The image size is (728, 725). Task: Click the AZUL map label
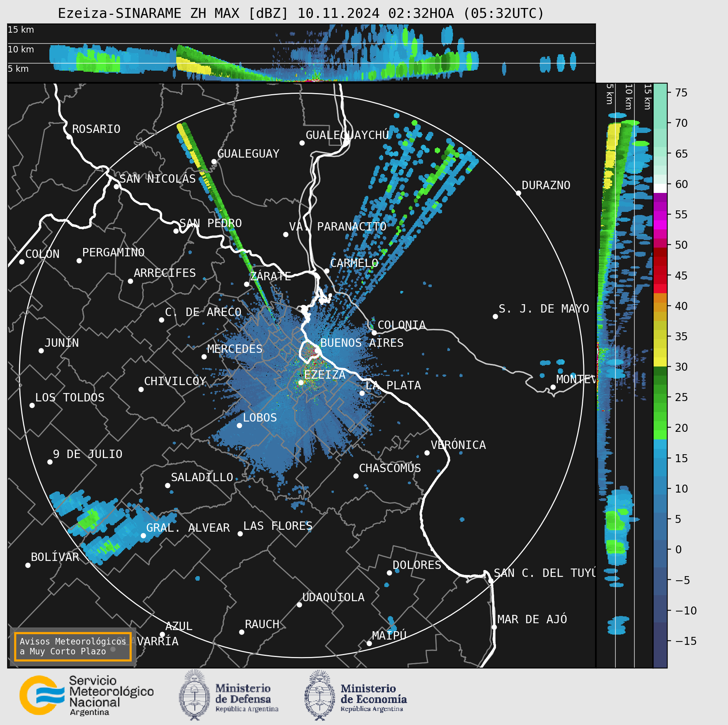tap(179, 626)
